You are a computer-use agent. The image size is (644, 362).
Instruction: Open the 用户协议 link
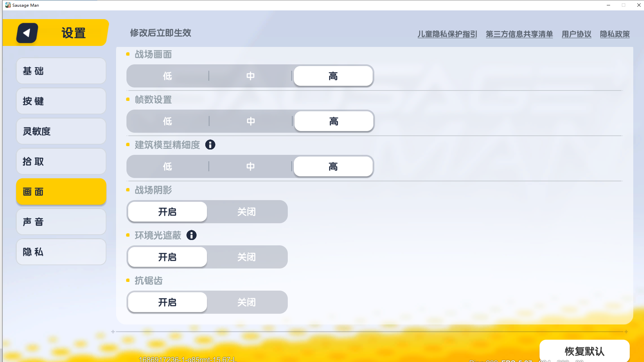pyautogui.click(x=576, y=34)
